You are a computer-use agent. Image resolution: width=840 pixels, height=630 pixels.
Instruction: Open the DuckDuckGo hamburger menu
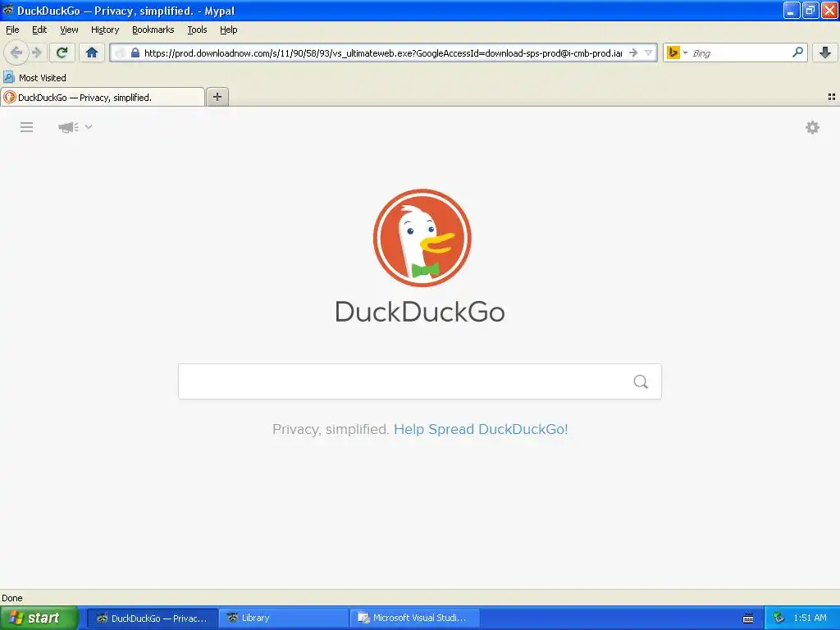pyautogui.click(x=27, y=127)
